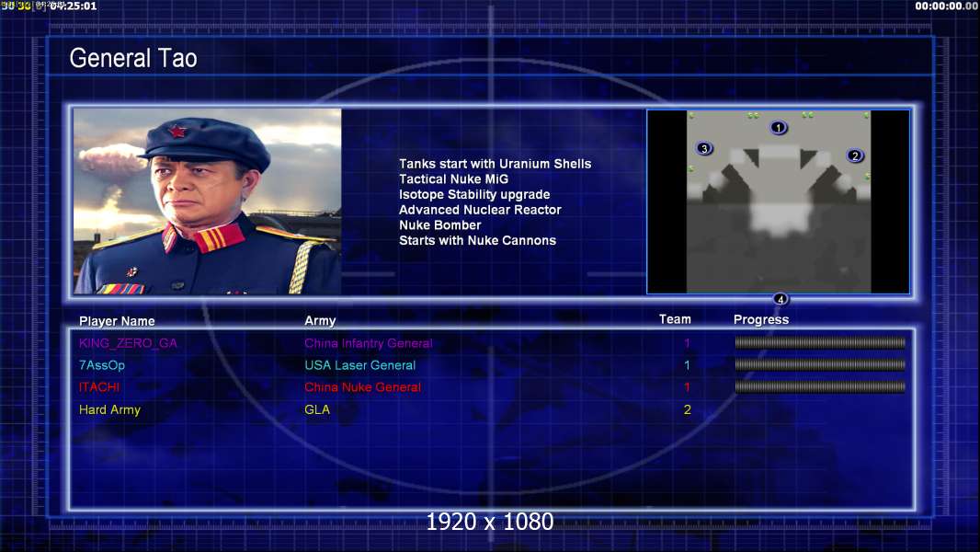Image resolution: width=980 pixels, height=552 pixels.
Task: Click start position marker 4 below minimap
Action: tap(780, 299)
